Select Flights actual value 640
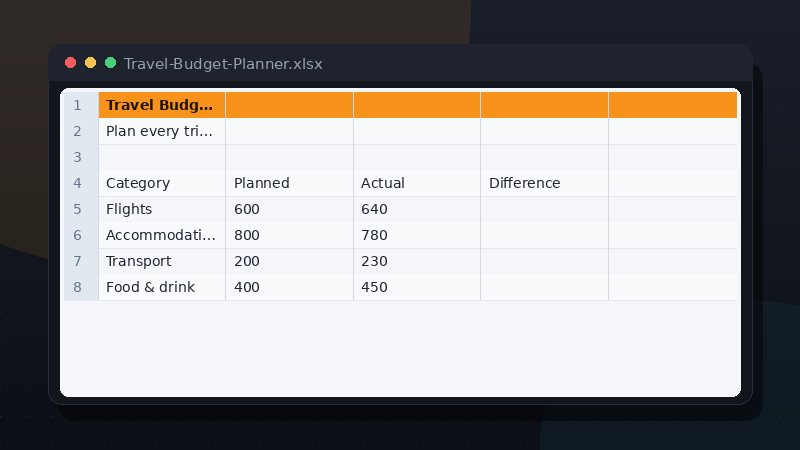 pos(417,209)
